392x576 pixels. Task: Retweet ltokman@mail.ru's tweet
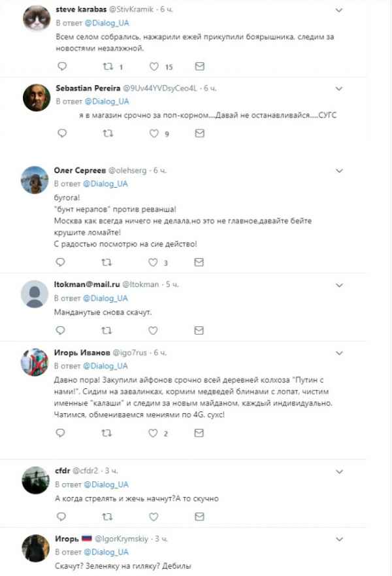(x=108, y=330)
